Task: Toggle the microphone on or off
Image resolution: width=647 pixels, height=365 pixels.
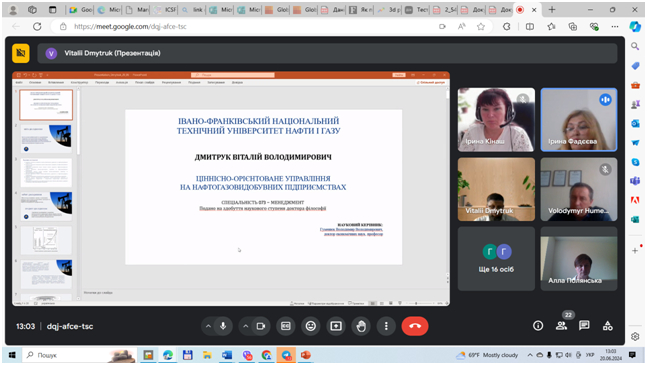Action: [223, 326]
